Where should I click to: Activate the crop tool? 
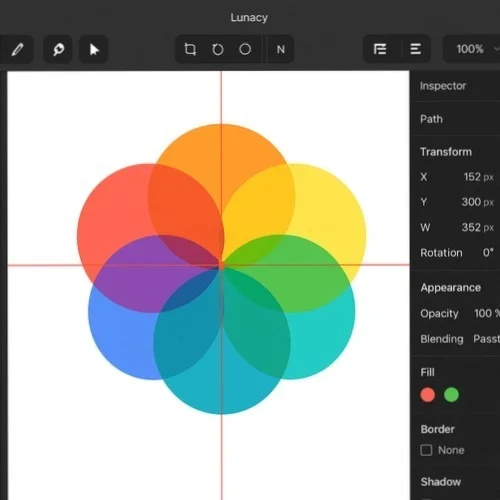click(x=190, y=49)
